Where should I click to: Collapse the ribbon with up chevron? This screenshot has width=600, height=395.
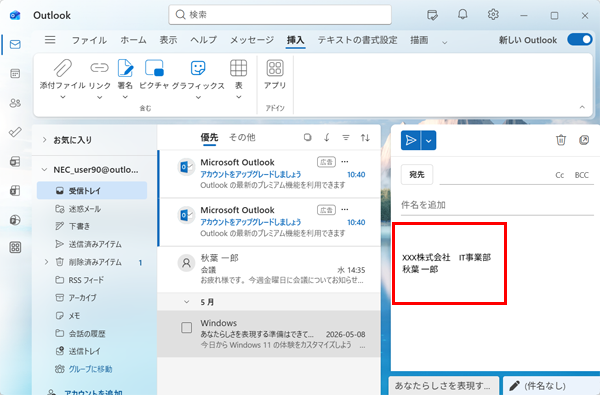[x=582, y=107]
